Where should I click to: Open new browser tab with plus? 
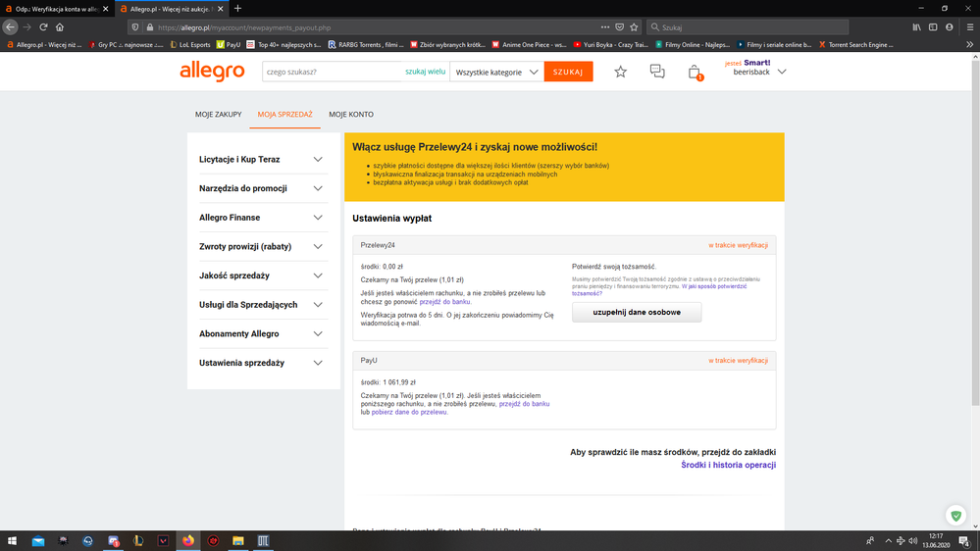click(x=237, y=9)
